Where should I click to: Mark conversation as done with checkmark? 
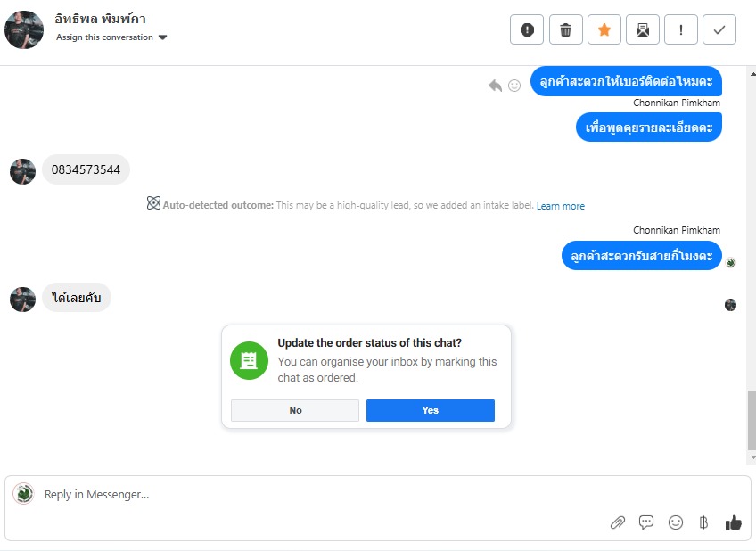pos(719,29)
